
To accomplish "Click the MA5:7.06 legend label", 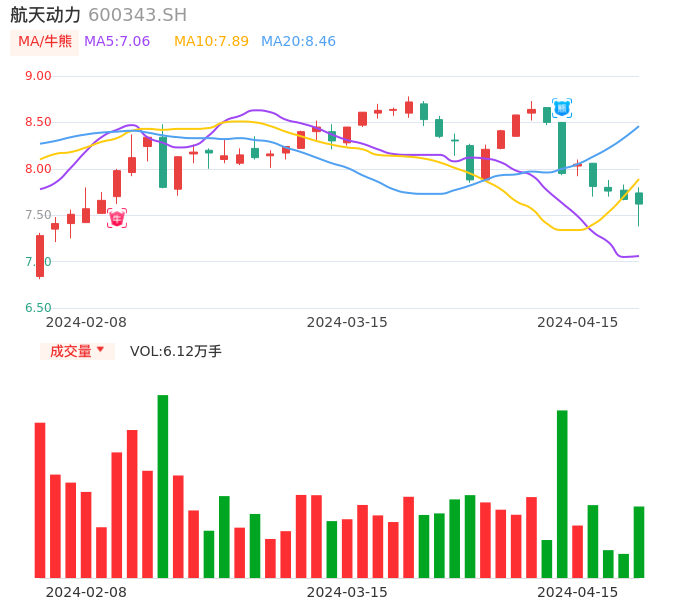I will click(117, 42).
